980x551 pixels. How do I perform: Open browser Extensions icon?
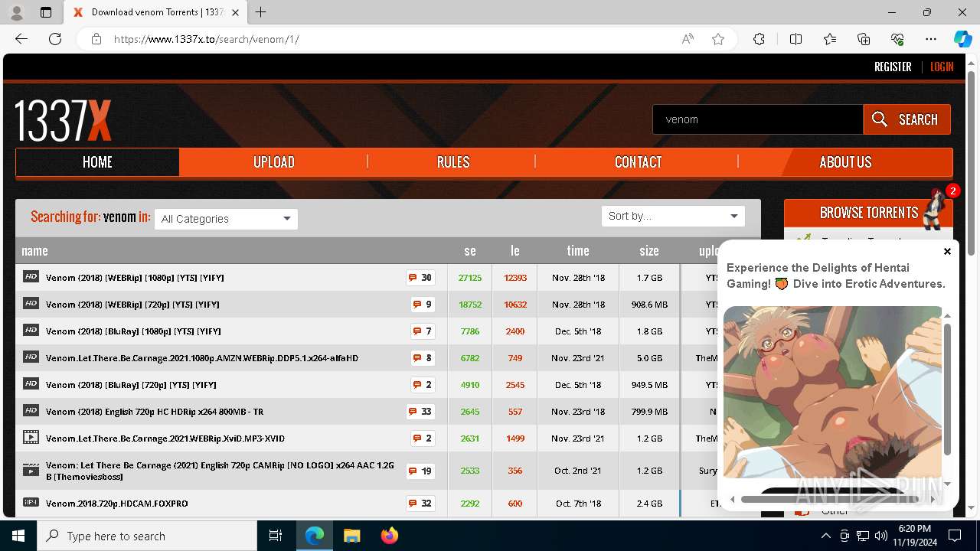(x=759, y=39)
